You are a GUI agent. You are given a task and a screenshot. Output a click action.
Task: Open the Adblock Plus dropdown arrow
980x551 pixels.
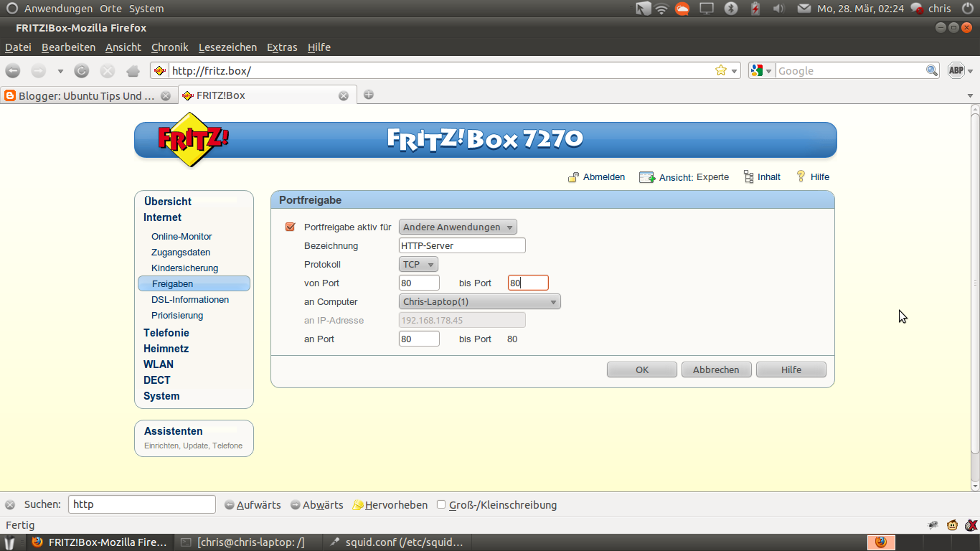point(970,71)
